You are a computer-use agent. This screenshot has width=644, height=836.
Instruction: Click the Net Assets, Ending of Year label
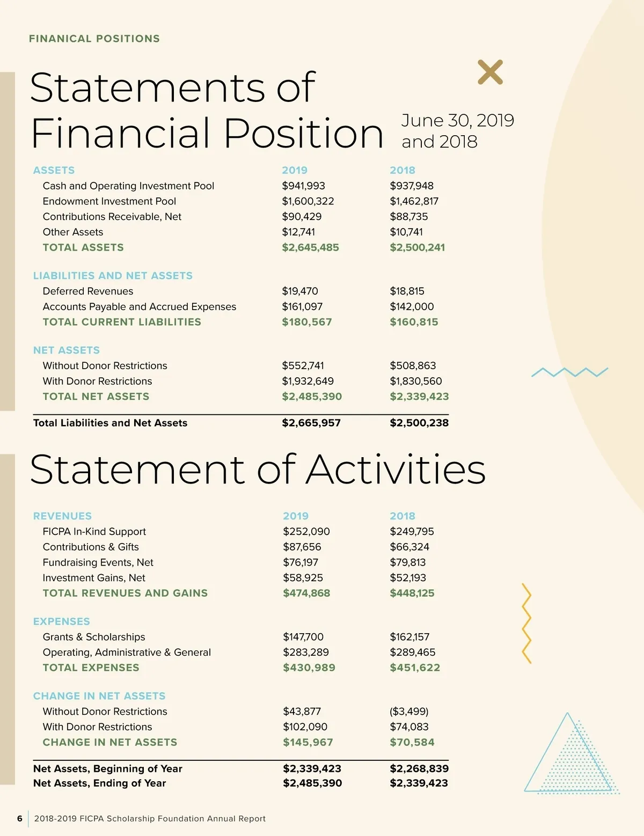tap(99, 783)
